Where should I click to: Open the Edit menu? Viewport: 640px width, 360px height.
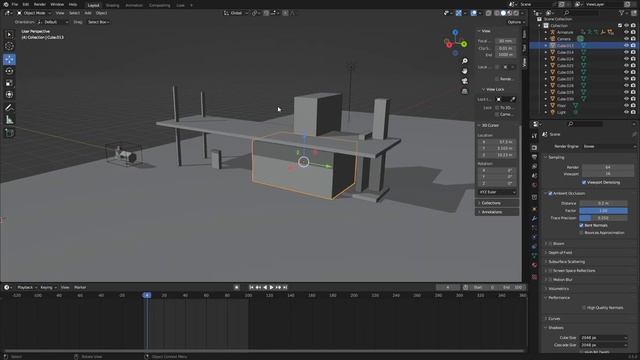pos(26,4)
